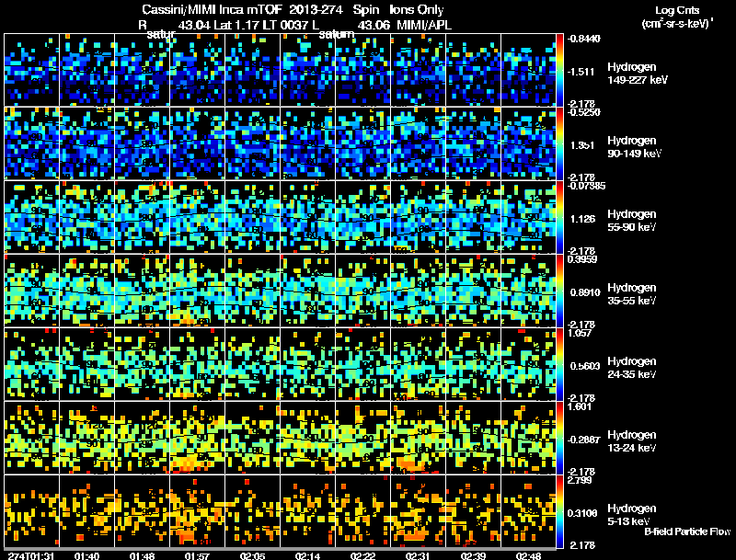Image resolution: width=736 pixels, height=560 pixels.
Task: Click the plot title 'Cassini/MIMI Inca mTOF'
Action: click(x=212, y=9)
